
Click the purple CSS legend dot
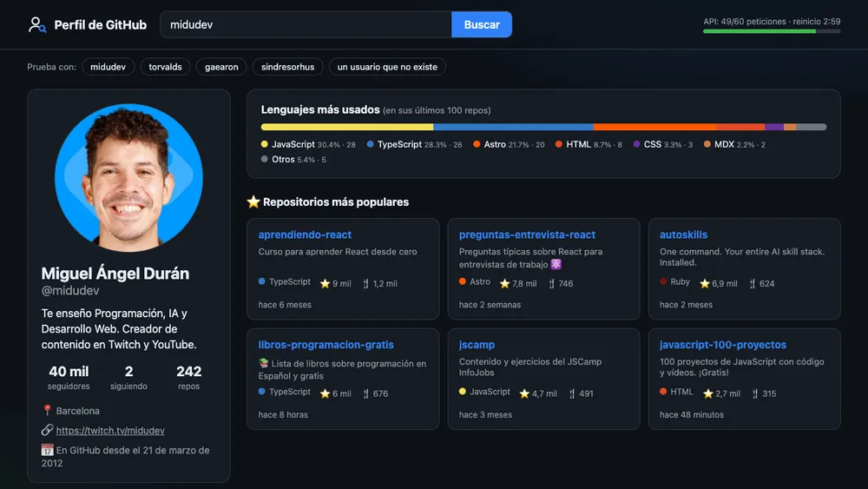tap(636, 144)
